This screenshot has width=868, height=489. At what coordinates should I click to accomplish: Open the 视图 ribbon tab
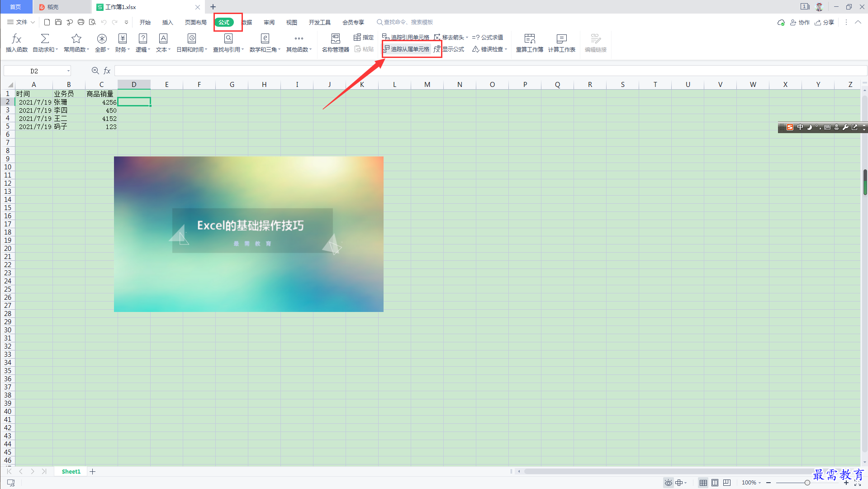292,22
